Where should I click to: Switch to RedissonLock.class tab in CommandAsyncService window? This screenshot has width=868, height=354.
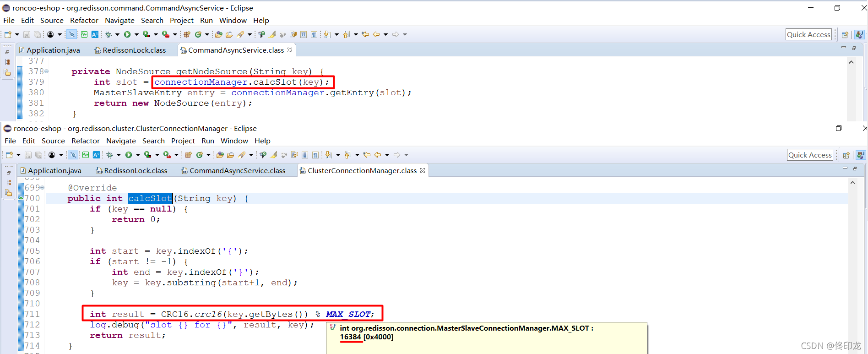tap(130, 50)
